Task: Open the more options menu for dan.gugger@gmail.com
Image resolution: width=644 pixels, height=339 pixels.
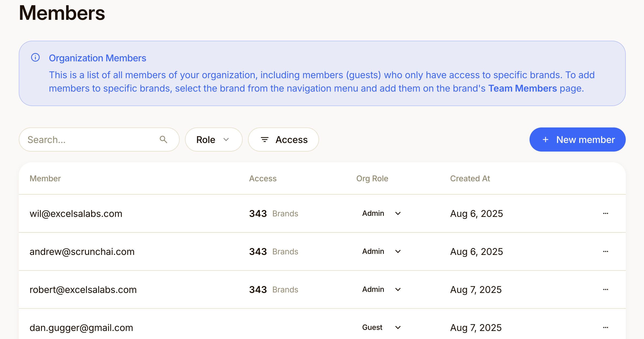Action: (x=605, y=327)
